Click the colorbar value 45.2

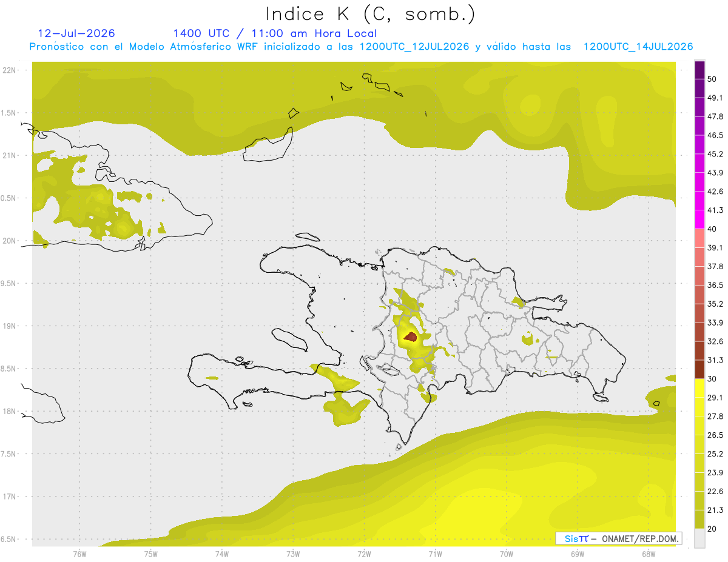coord(715,154)
